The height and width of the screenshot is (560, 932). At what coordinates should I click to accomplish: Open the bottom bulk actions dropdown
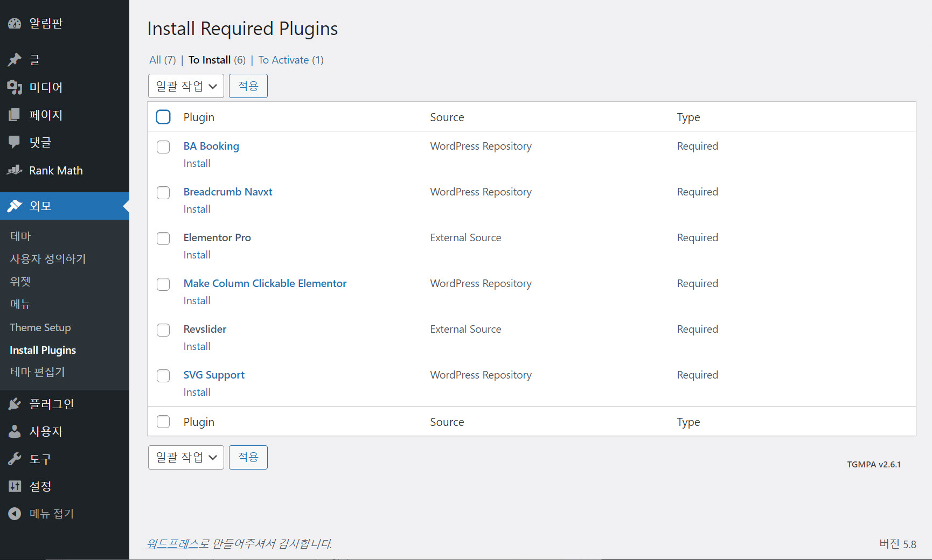(x=186, y=457)
